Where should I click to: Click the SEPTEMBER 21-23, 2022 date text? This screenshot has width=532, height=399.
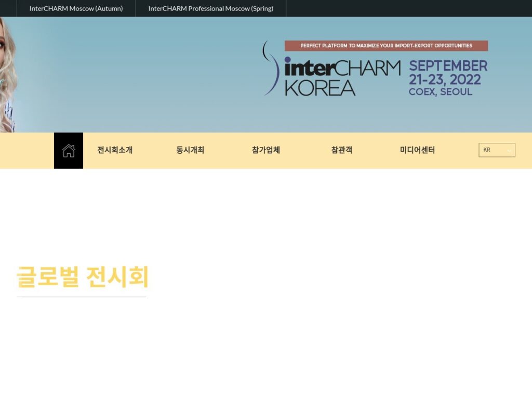click(448, 73)
